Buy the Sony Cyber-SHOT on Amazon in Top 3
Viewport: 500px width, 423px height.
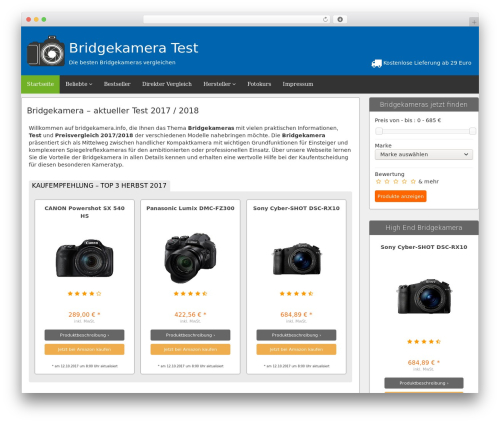pos(296,349)
